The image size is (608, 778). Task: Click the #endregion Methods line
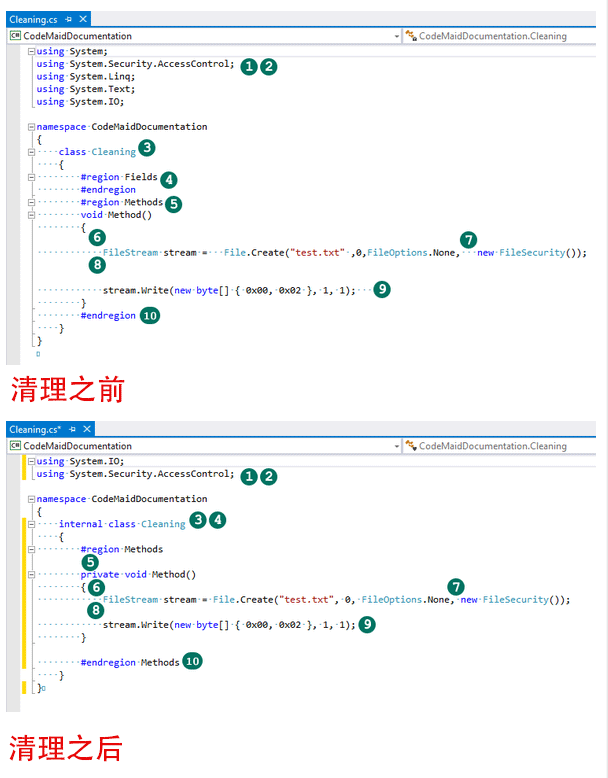(130, 662)
